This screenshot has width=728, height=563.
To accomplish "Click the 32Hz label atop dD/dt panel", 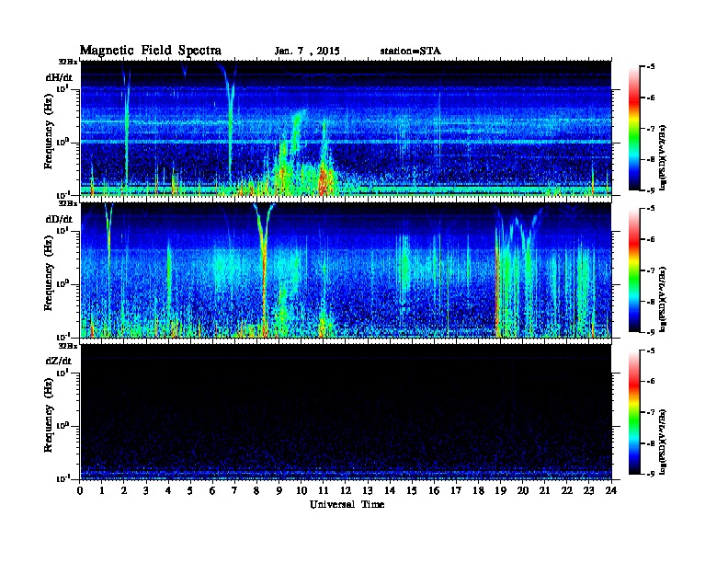I will 68,203.
